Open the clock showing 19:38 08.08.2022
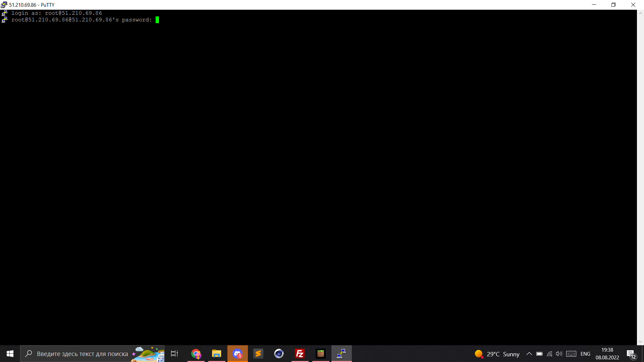The image size is (644, 362). click(x=607, y=354)
